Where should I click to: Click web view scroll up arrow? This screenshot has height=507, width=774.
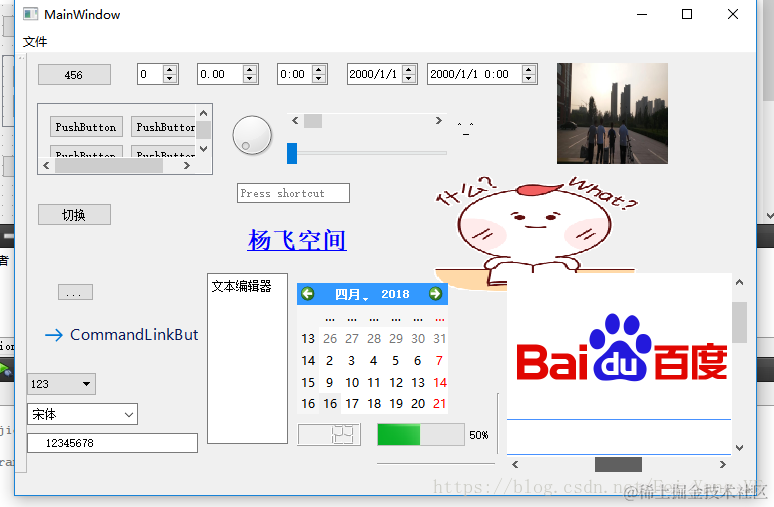[739, 282]
